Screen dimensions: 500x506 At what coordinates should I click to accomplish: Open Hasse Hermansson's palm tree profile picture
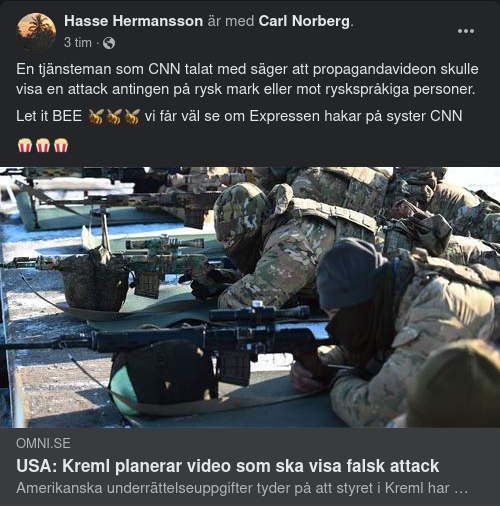point(36,32)
